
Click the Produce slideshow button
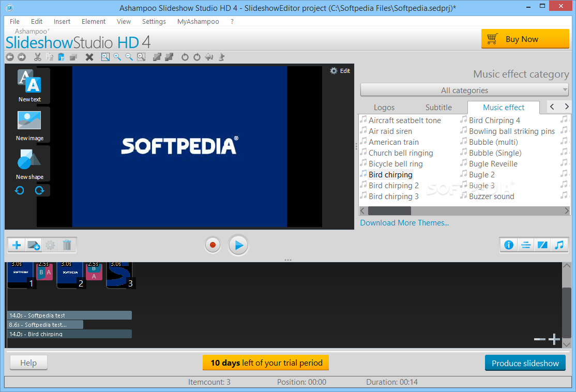[x=525, y=363]
